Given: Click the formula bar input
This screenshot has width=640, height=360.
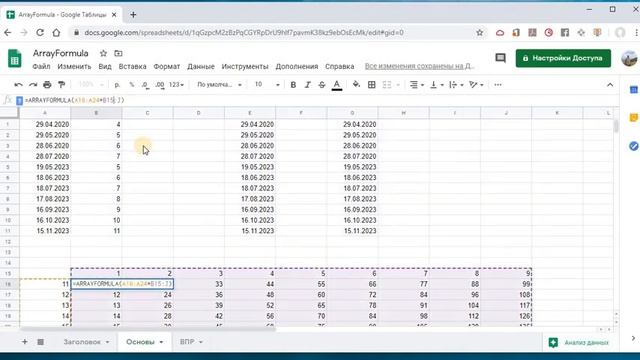Looking at the screenshot, I should click(x=318, y=100).
